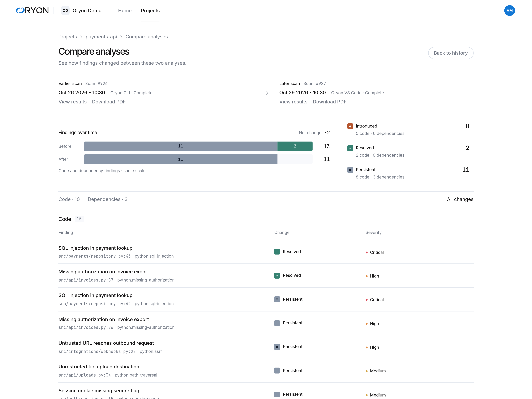Select the All changes filter

(460, 199)
